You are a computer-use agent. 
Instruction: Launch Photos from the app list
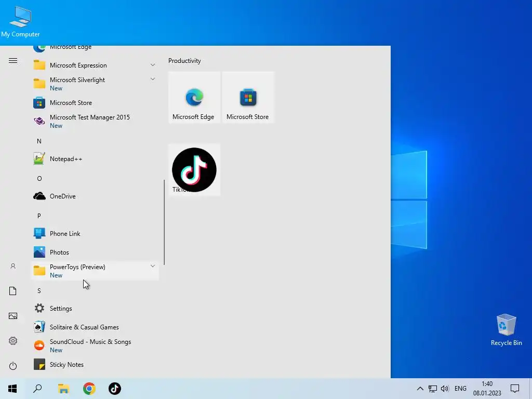[95, 252]
